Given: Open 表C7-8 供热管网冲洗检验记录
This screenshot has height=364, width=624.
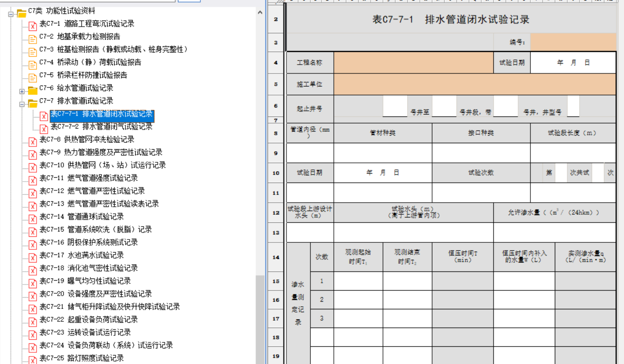Looking at the screenshot, I should [87, 139].
